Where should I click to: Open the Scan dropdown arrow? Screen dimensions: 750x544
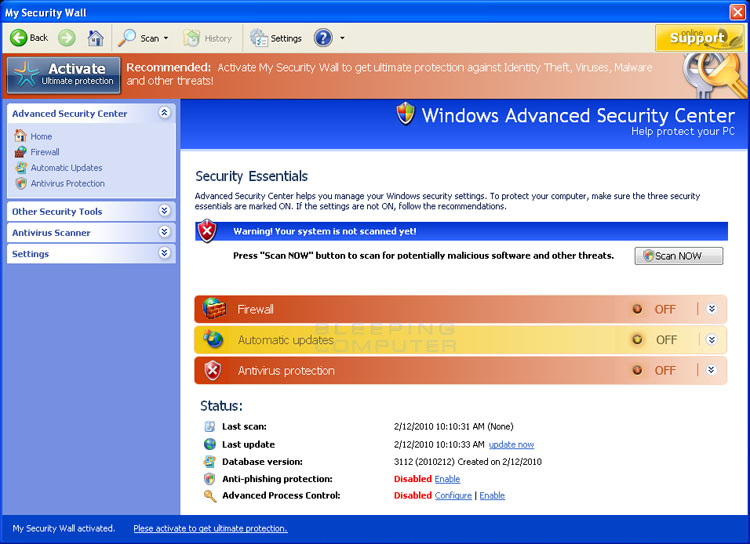166,38
